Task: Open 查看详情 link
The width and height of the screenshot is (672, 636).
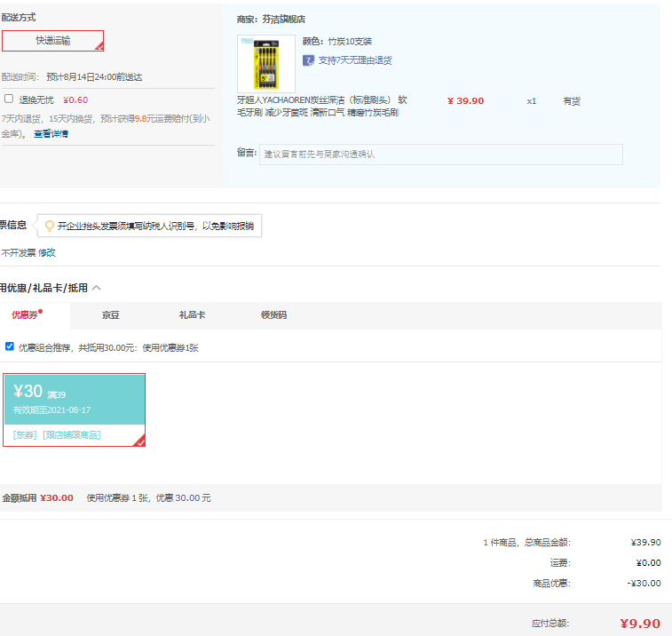Action: click(x=51, y=134)
